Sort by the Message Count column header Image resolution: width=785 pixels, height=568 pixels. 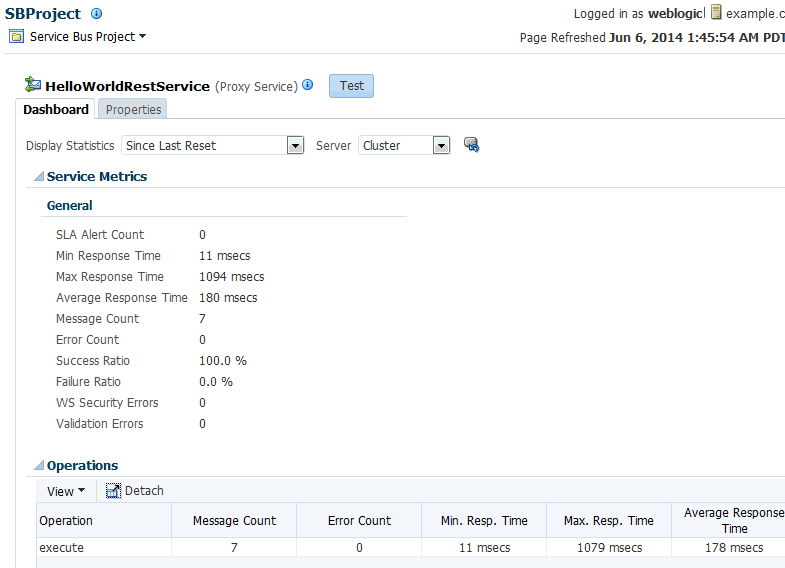(234, 521)
